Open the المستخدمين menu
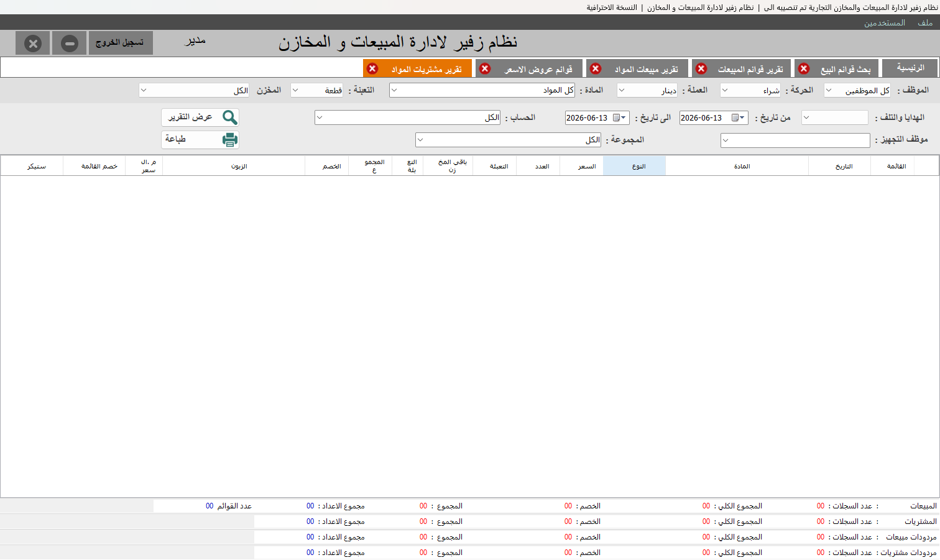The height and width of the screenshot is (560, 940). (x=885, y=22)
